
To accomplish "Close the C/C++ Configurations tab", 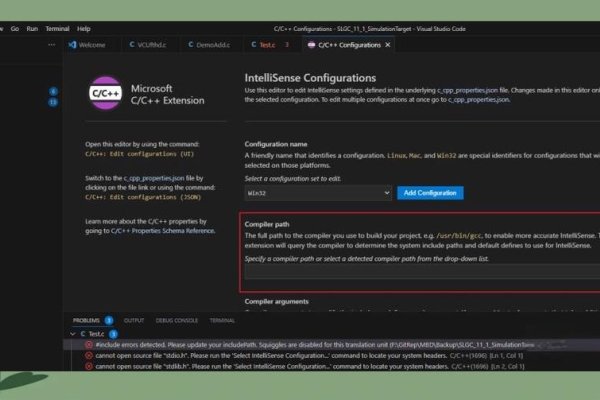I will click(x=388, y=45).
